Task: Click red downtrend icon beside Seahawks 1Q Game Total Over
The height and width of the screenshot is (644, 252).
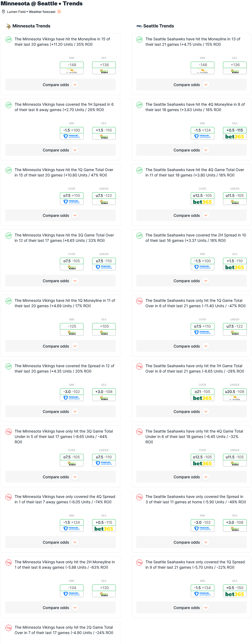Action: [139, 301]
